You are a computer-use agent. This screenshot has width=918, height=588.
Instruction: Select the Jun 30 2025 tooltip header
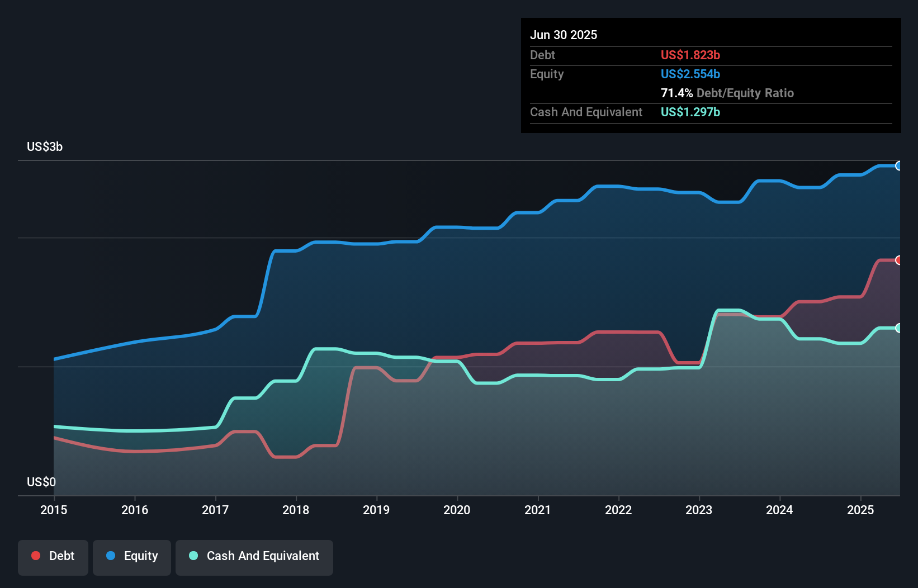pos(564,35)
